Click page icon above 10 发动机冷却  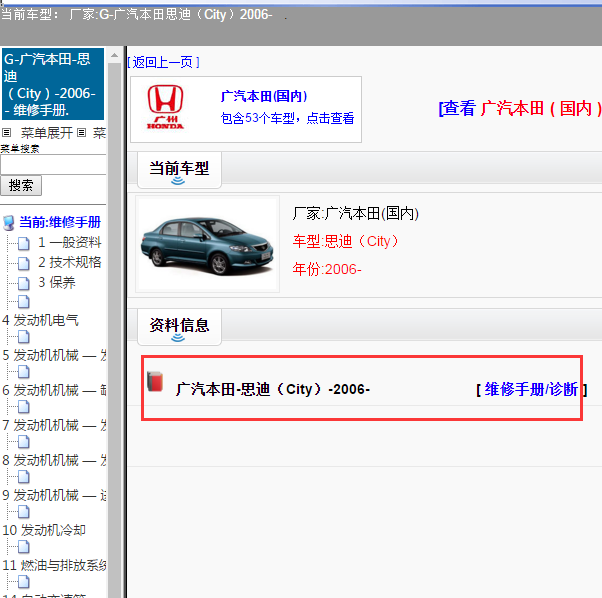point(23,511)
